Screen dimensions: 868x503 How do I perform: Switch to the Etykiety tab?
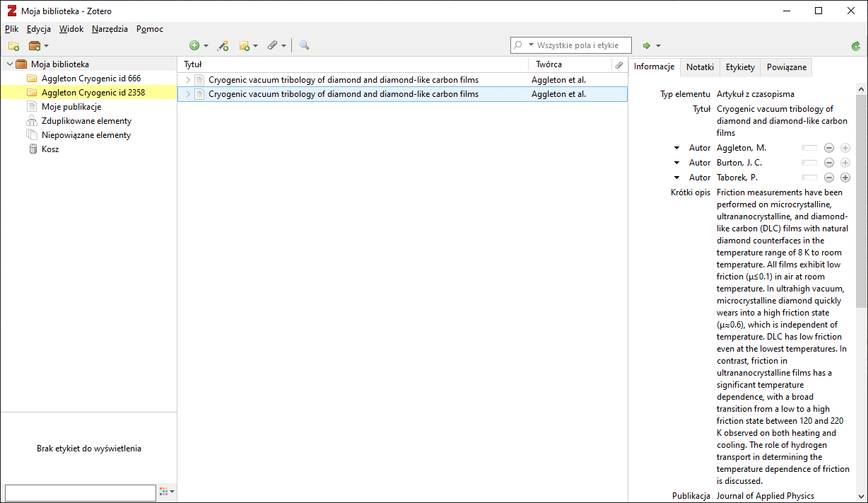tap(740, 67)
